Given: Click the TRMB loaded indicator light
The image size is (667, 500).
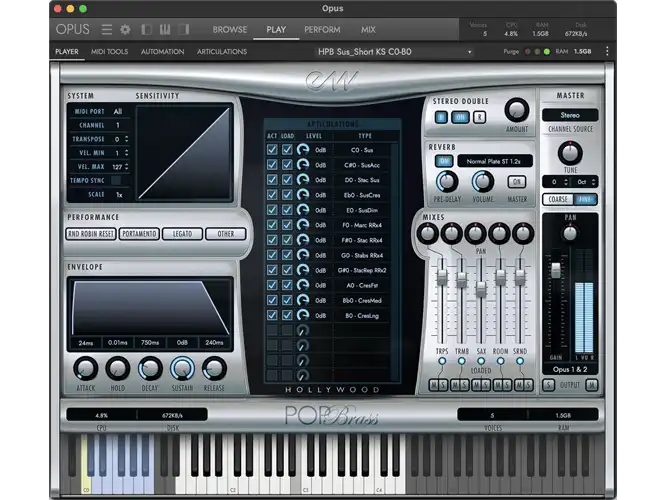Looking at the screenshot, I should coord(462,361).
